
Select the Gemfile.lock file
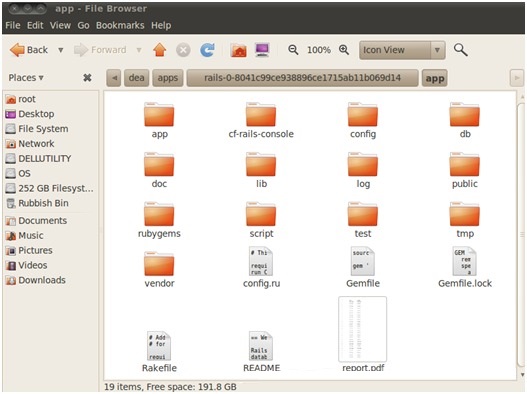[x=465, y=267]
